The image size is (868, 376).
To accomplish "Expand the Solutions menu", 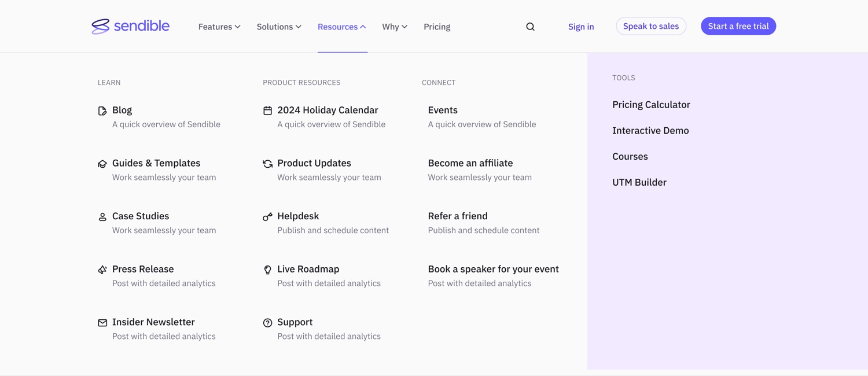I will (x=279, y=27).
